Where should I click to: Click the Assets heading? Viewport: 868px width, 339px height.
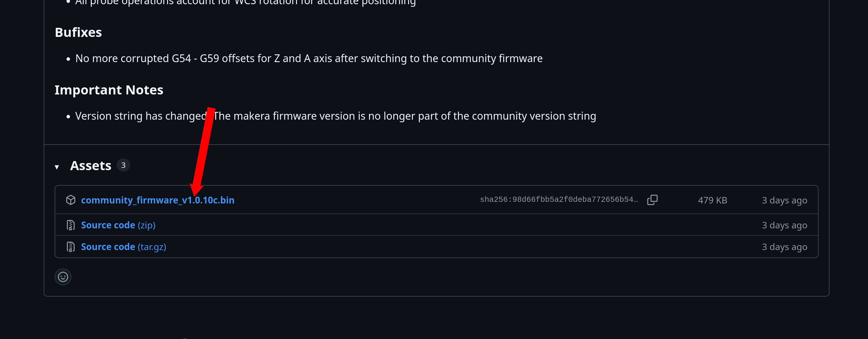click(90, 166)
